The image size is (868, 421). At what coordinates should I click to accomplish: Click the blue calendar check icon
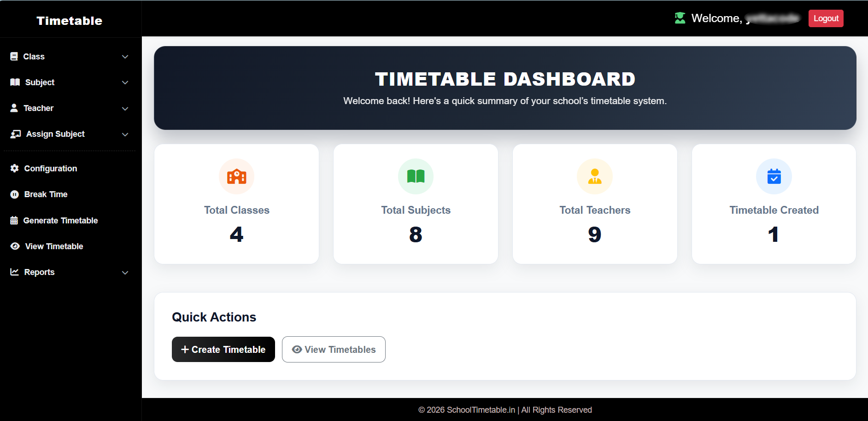tap(774, 176)
